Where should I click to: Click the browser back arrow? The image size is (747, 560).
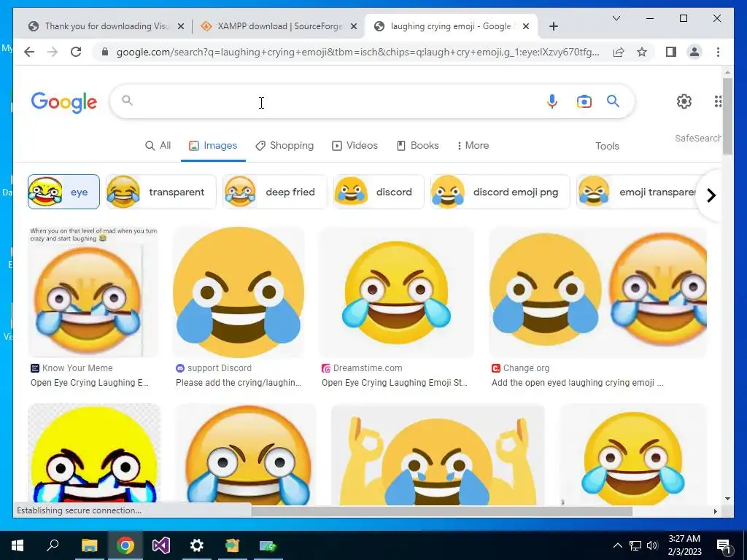[29, 52]
